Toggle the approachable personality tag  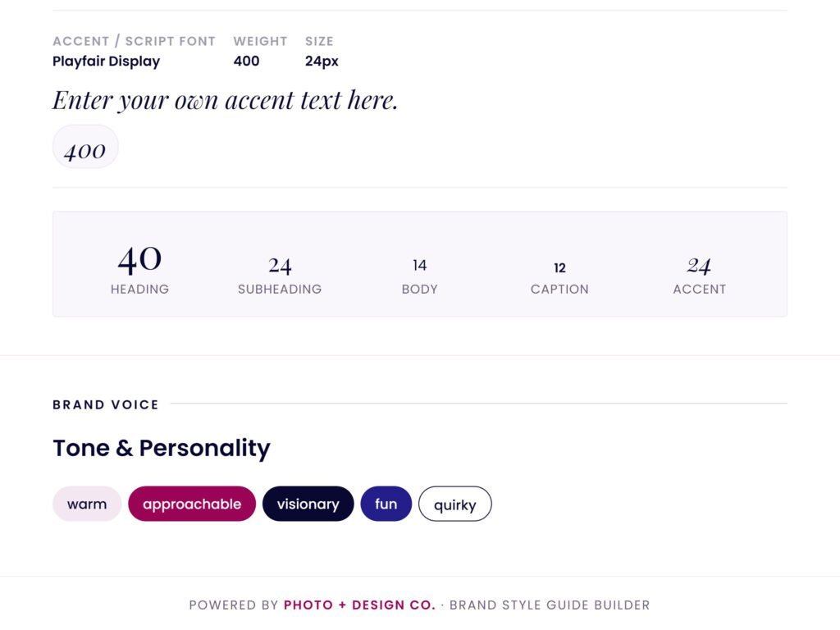click(x=191, y=504)
